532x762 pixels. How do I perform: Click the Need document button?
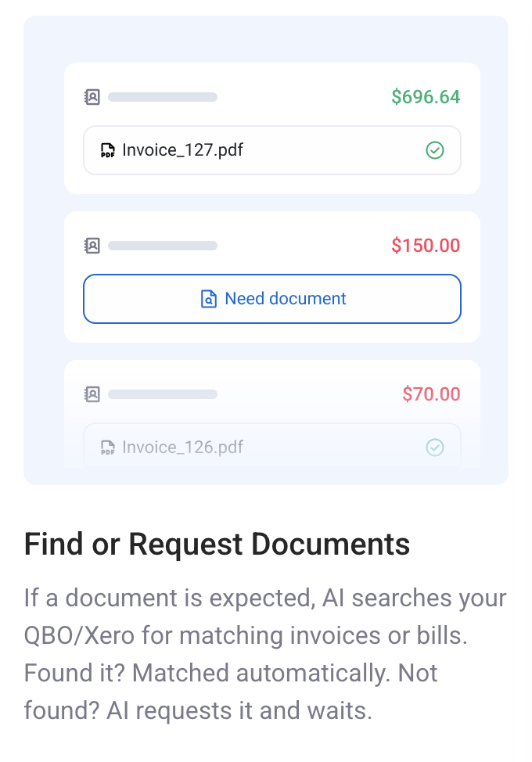click(x=272, y=299)
